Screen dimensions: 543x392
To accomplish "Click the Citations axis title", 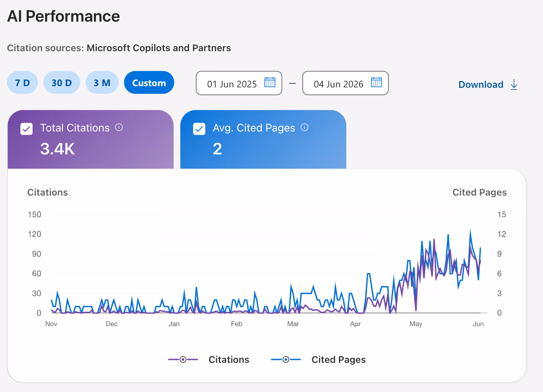I will [x=47, y=192].
